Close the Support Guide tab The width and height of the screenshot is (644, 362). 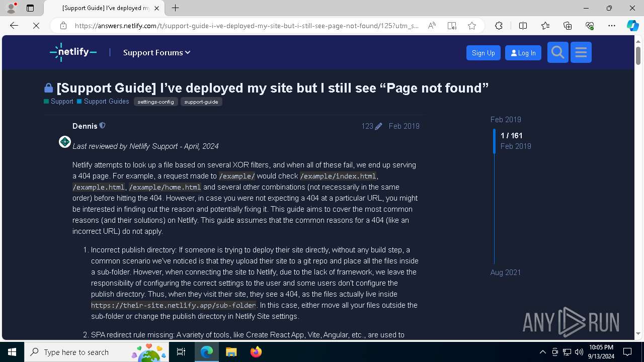[156, 8]
